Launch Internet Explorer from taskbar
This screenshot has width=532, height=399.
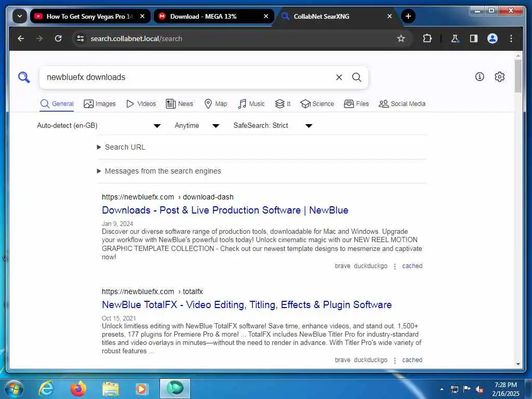coord(46,389)
